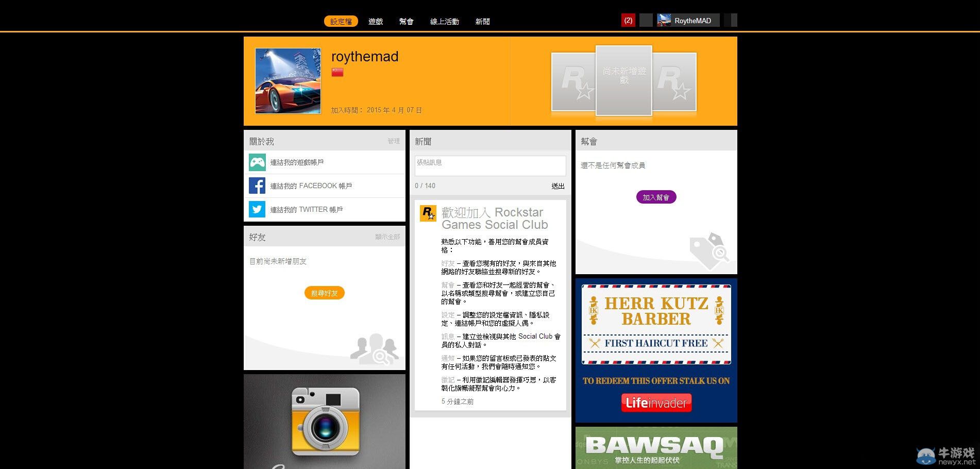
Task: Click the roythemad username heading
Action: click(x=365, y=56)
